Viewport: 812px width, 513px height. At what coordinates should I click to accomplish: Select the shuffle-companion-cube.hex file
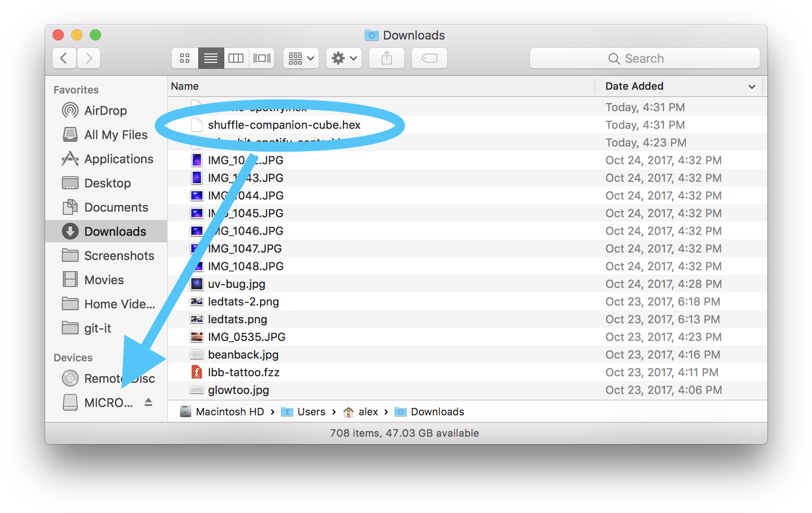(x=284, y=125)
